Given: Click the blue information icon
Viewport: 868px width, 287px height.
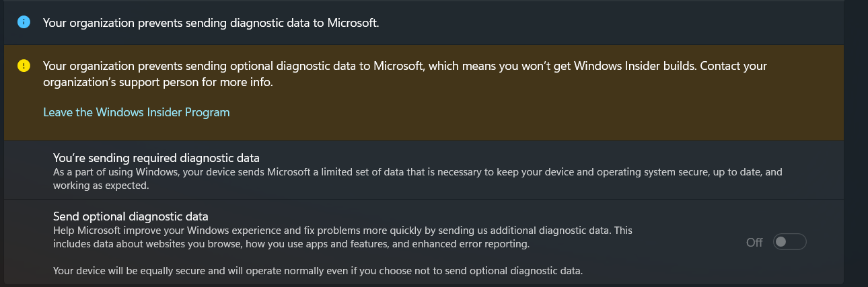Looking at the screenshot, I should tap(24, 23).
